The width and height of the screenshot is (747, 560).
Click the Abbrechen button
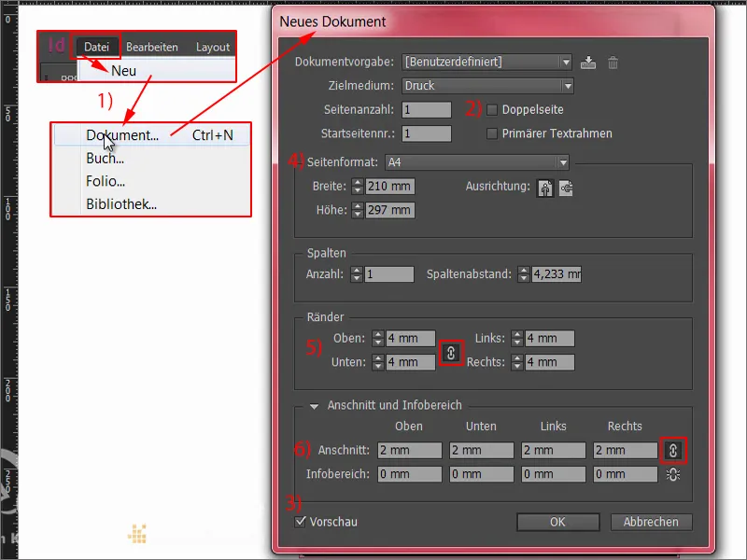click(x=651, y=522)
